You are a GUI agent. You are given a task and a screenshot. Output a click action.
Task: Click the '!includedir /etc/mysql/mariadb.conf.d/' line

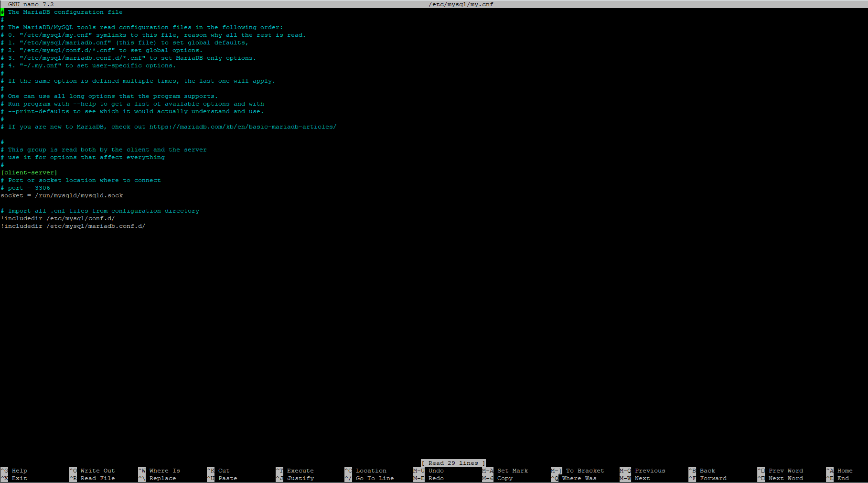[x=73, y=226]
